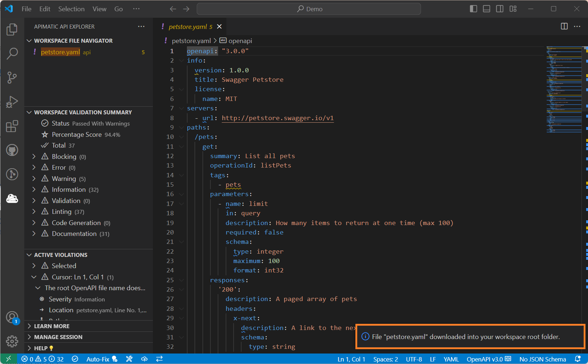Go forward using the title bar arrow
588x364 pixels.
click(186, 9)
